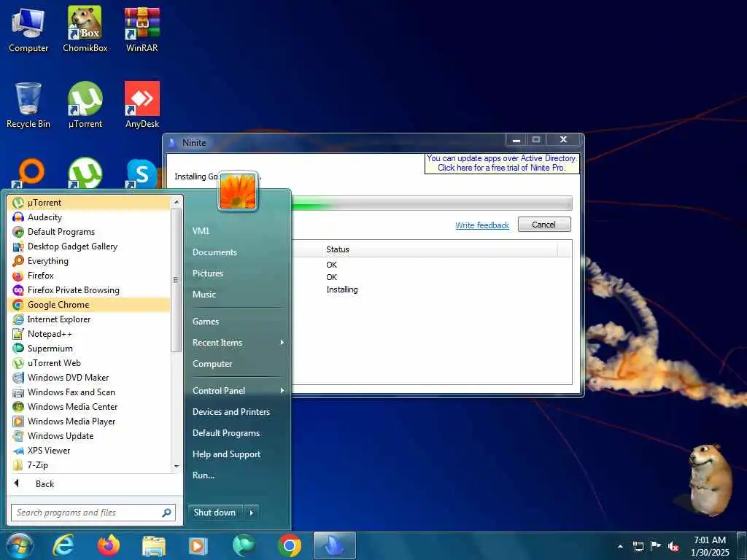Image resolution: width=747 pixels, height=560 pixels.
Task: Launch Supermium from the programs list
Action: pyautogui.click(x=88, y=349)
